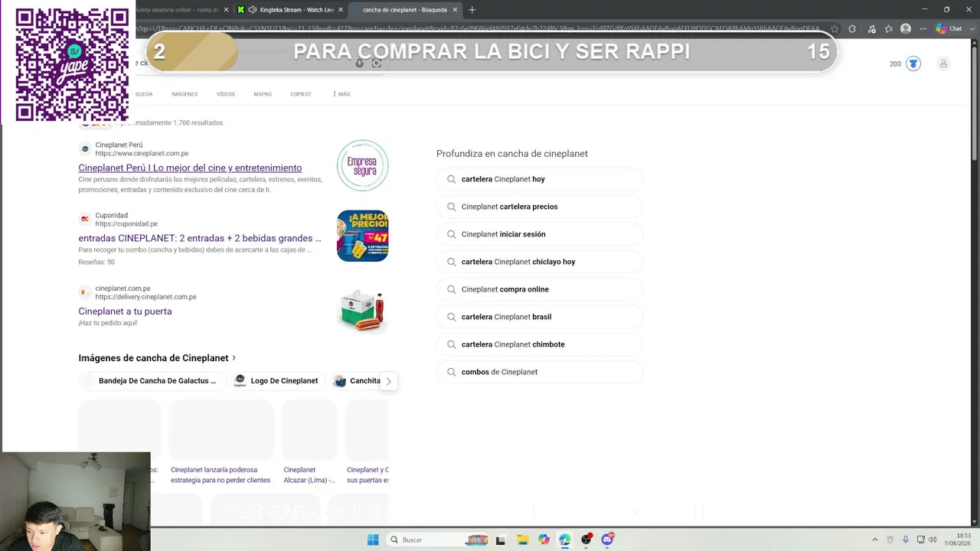Click the Cuponidad promo image thumbnail
This screenshot has height=551, width=980.
[363, 236]
